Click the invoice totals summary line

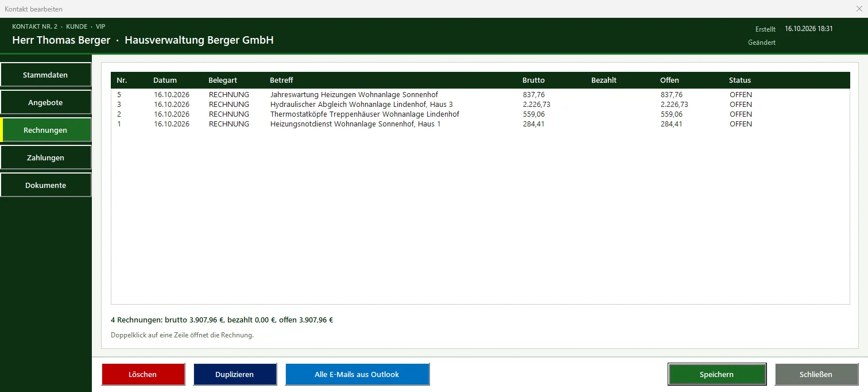[x=222, y=320]
